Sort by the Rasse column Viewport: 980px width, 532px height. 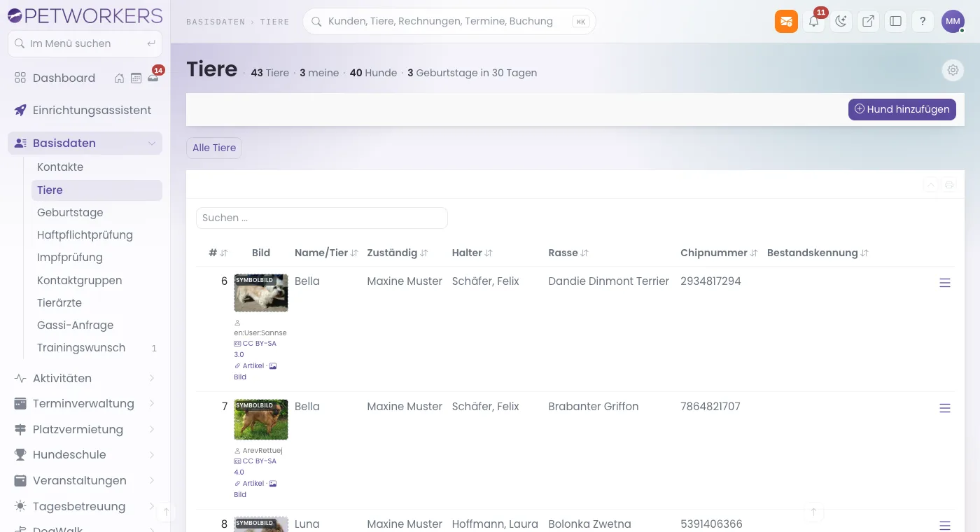568,253
